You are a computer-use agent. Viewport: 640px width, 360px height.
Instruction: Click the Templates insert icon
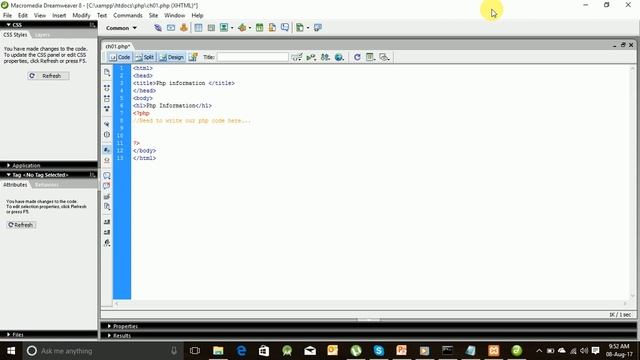[300, 28]
